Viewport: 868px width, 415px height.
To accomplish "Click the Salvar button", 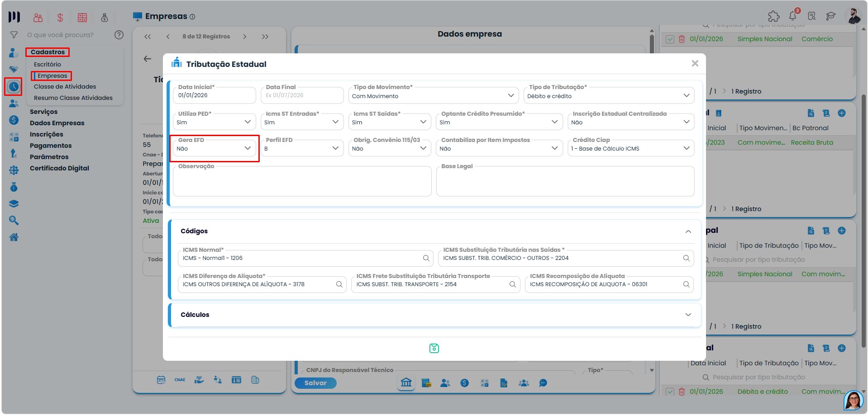I will point(315,383).
